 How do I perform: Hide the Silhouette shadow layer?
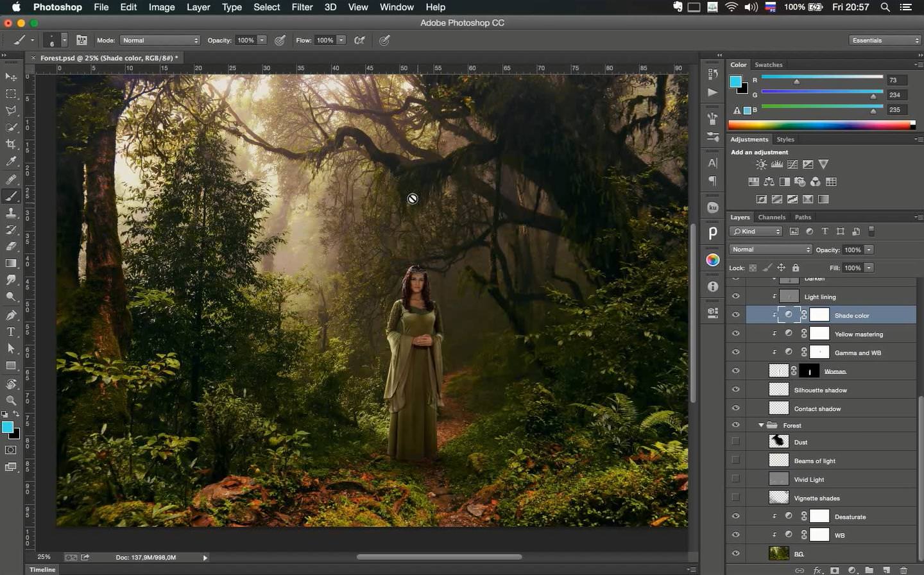tap(736, 390)
